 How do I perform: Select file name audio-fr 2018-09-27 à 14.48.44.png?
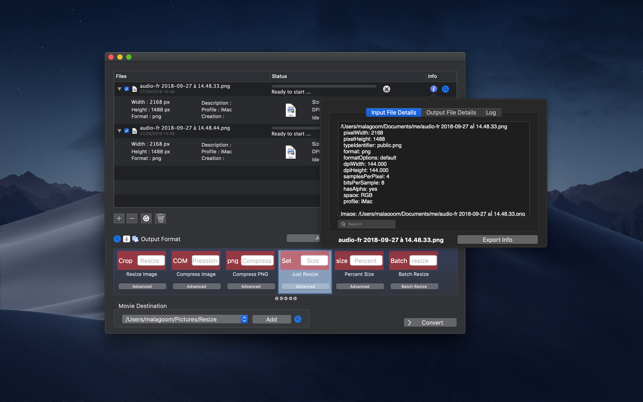pyautogui.click(x=185, y=128)
